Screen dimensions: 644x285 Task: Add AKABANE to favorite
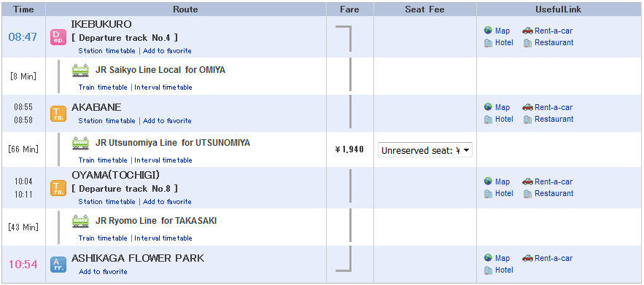click(x=167, y=121)
